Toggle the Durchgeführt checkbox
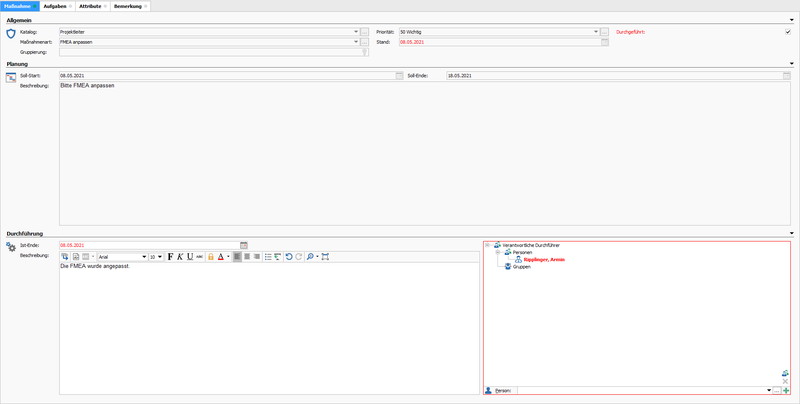The width and height of the screenshot is (800, 404). (788, 32)
